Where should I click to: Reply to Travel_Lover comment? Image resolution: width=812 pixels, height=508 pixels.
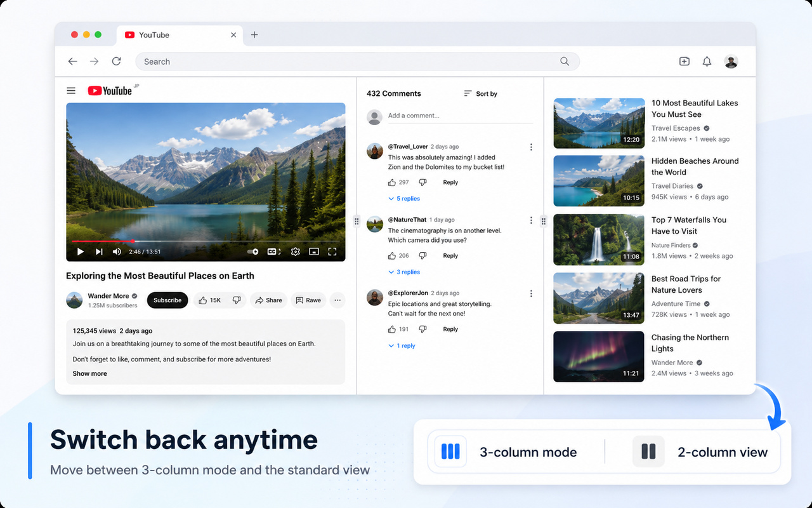click(450, 182)
